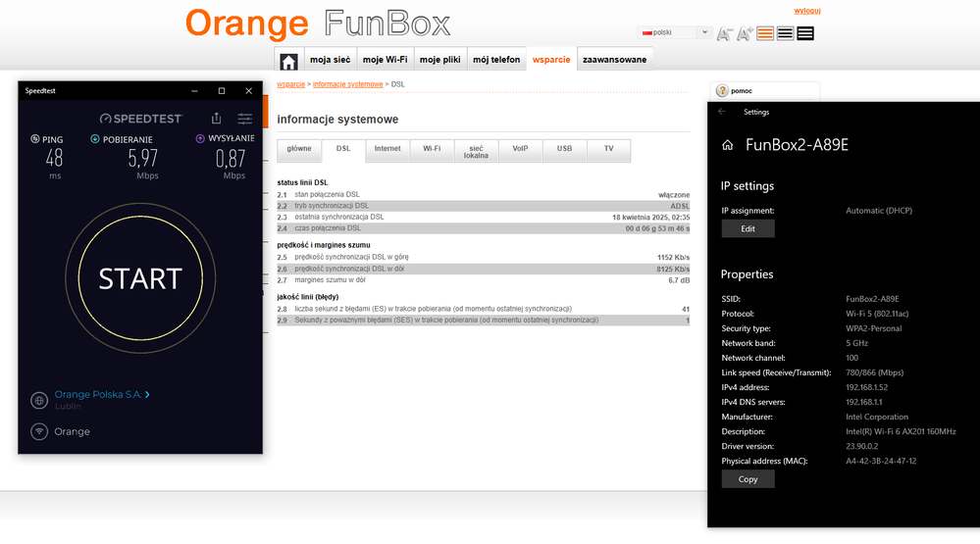
Task: Click the FunBox home icon
Action: tap(288, 61)
